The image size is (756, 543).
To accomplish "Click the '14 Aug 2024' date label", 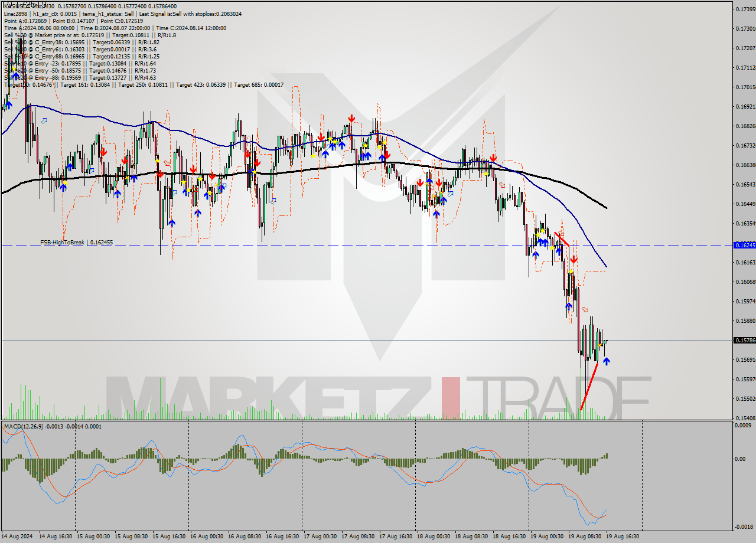I will 17,537.
